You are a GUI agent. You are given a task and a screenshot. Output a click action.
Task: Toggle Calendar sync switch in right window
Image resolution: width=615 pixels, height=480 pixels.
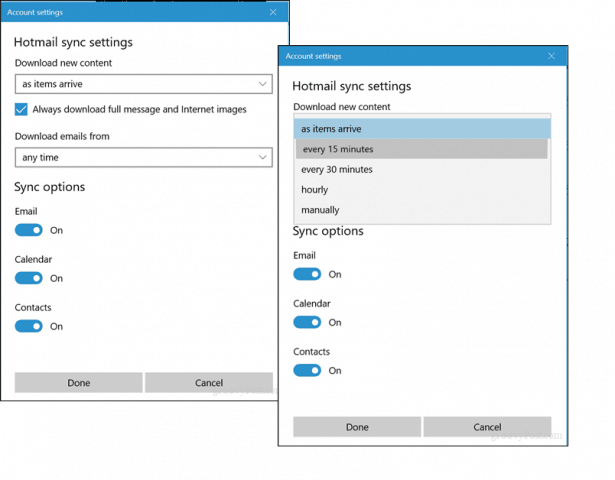pyautogui.click(x=307, y=322)
